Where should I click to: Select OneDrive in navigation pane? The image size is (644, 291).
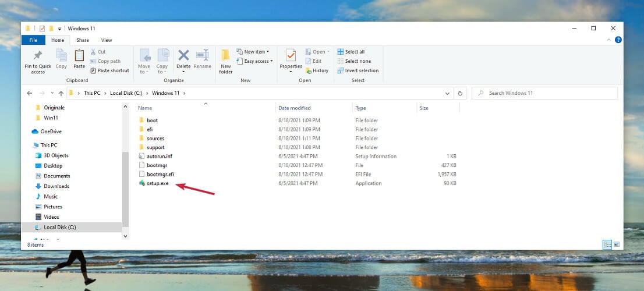pyautogui.click(x=51, y=132)
